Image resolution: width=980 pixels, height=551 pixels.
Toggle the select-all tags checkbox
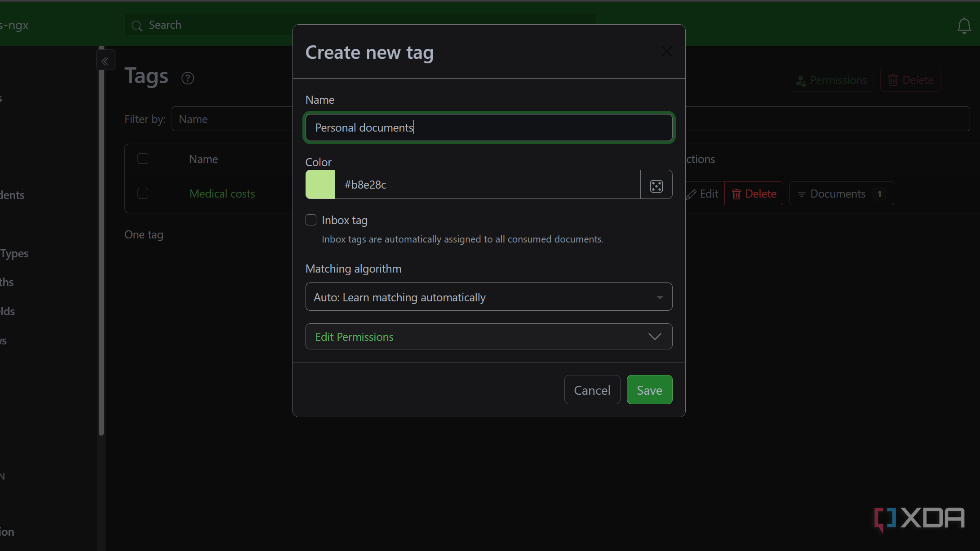143,159
